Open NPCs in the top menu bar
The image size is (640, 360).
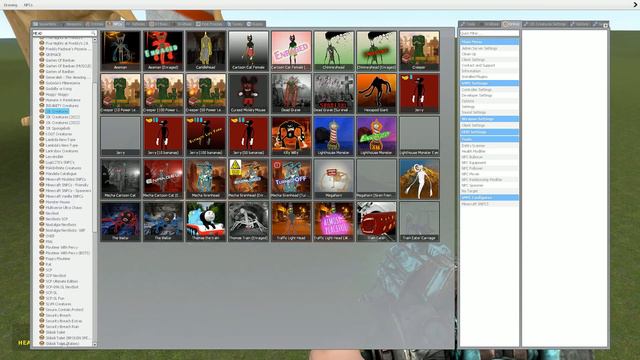coord(28,5)
